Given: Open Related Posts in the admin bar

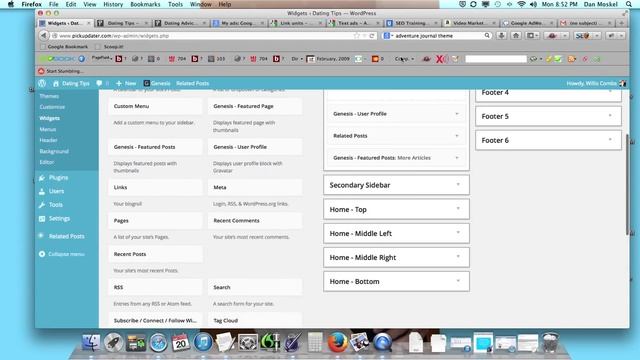Looking at the screenshot, I should tap(193, 83).
